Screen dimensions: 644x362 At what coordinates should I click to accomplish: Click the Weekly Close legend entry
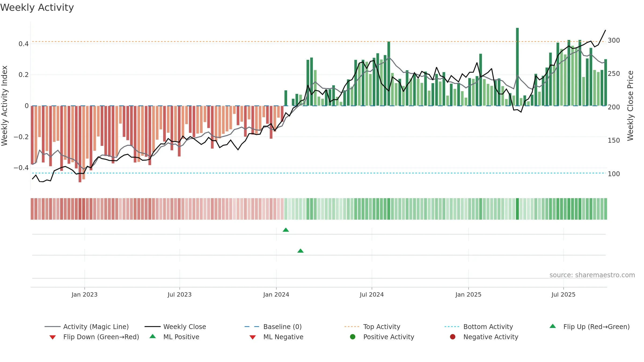pos(175,327)
